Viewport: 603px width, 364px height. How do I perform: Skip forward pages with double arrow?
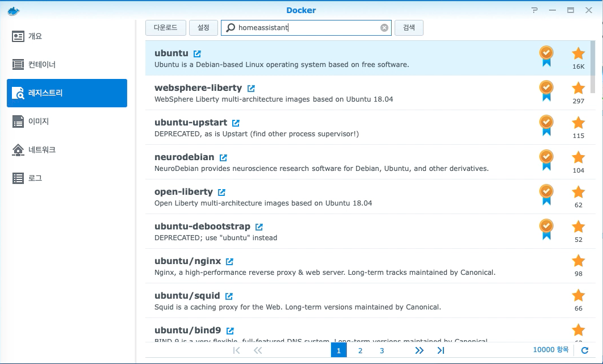pos(419,350)
